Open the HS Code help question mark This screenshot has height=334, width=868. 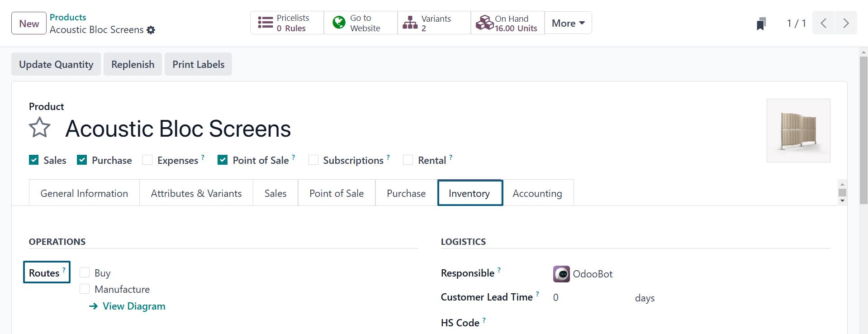point(484,320)
